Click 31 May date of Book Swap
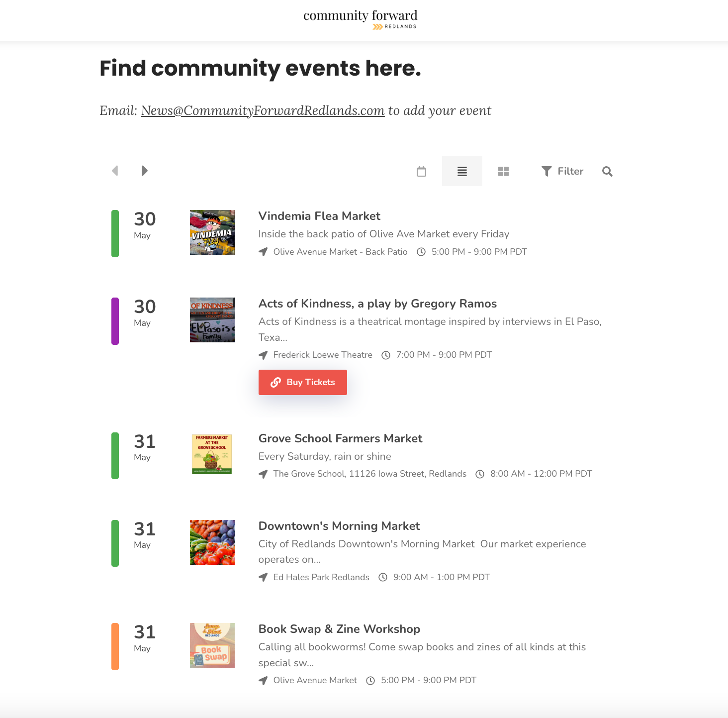This screenshot has width=728, height=718. [145, 638]
